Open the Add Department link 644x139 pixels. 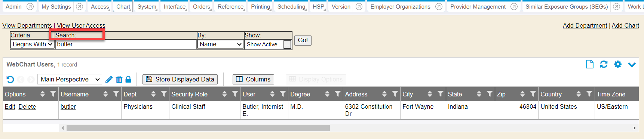pos(585,25)
